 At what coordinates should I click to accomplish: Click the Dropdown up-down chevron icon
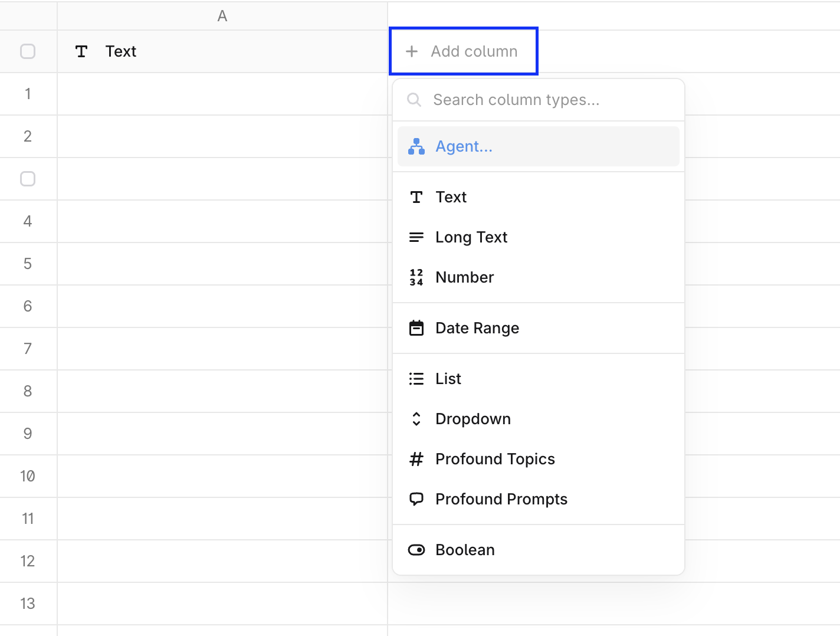(416, 419)
